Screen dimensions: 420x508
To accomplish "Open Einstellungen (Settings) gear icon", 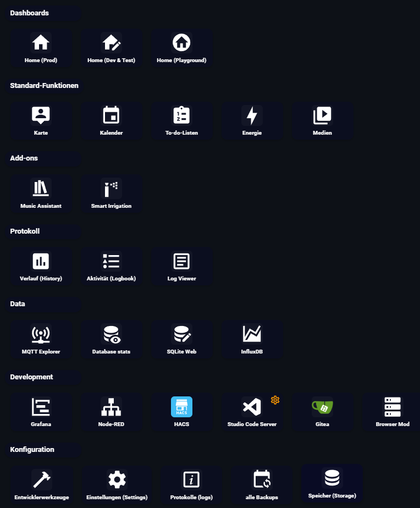I will [117, 479].
